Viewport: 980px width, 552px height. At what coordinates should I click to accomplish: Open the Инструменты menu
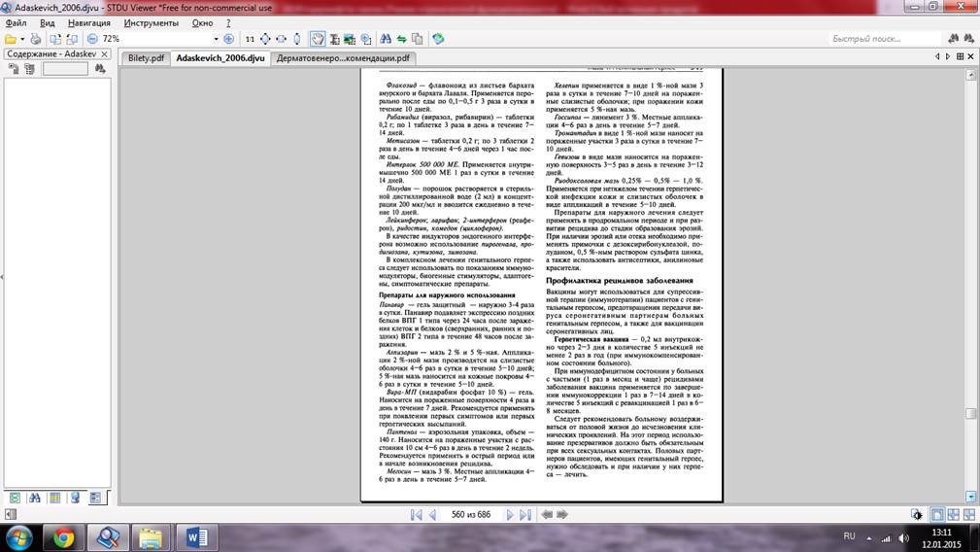tap(151, 23)
